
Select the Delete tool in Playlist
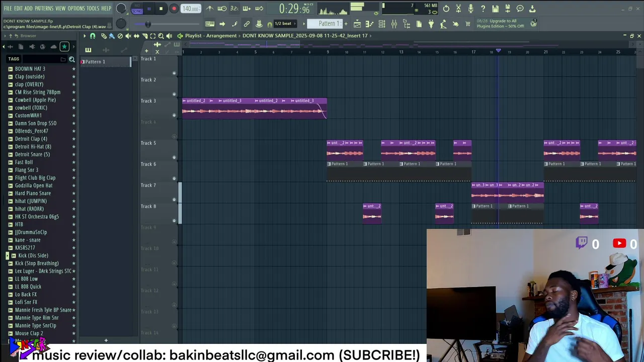click(120, 36)
